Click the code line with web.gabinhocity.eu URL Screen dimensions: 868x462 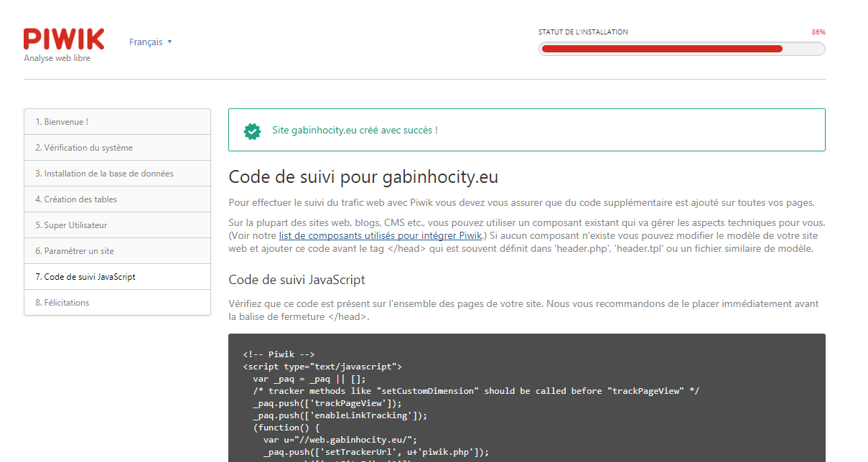tap(340, 440)
